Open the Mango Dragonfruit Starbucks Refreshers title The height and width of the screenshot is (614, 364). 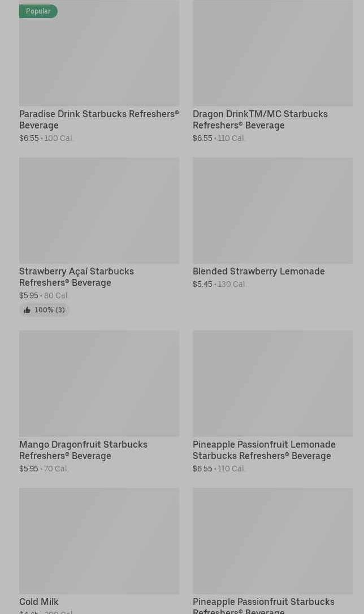point(83,450)
